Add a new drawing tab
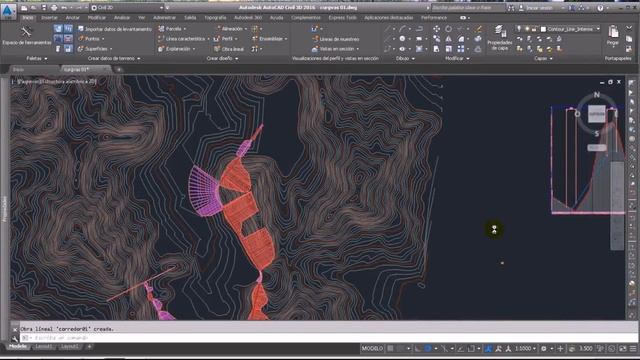This screenshot has width=640, height=360. click(119, 70)
